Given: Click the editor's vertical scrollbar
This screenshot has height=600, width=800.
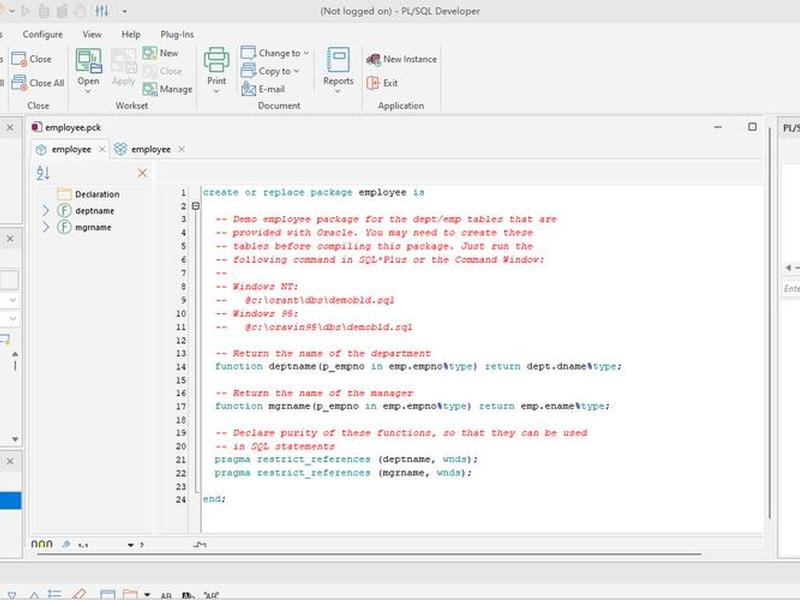Looking at the screenshot, I should click(769, 322).
